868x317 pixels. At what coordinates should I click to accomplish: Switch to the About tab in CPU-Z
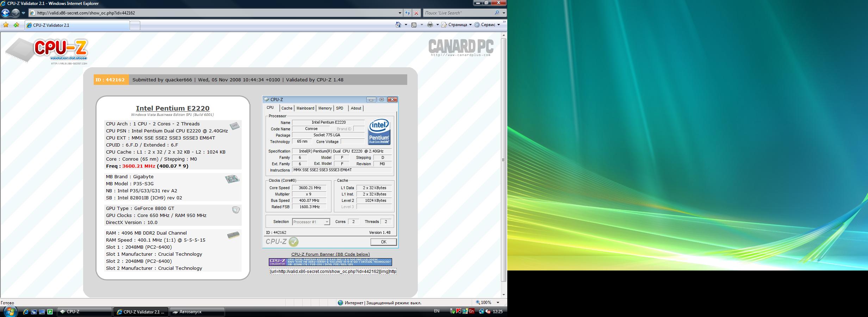tap(356, 108)
